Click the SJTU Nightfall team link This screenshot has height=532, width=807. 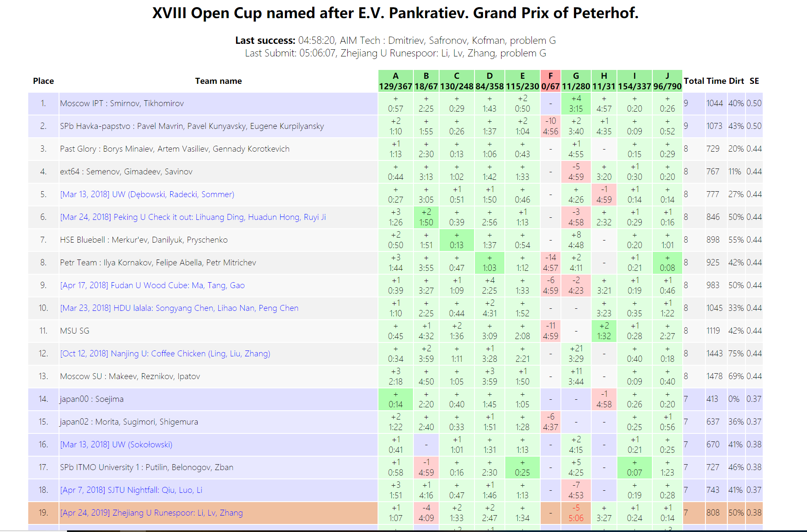(131, 490)
